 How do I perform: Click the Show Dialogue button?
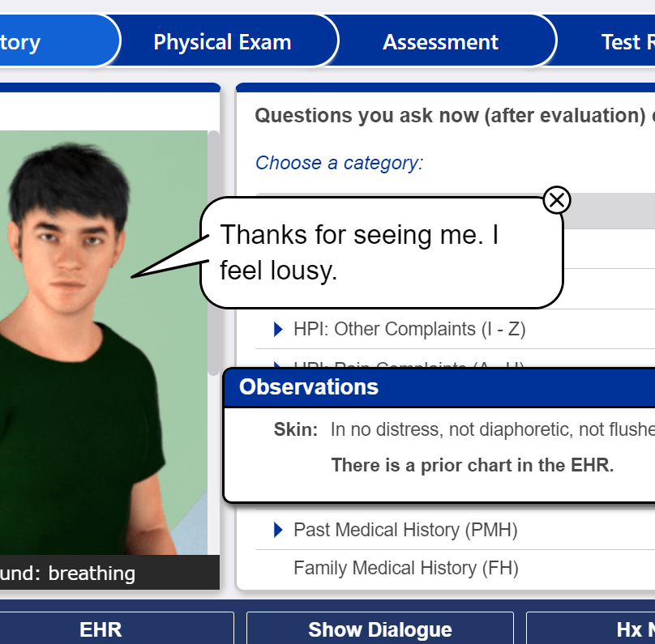(x=379, y=629)
